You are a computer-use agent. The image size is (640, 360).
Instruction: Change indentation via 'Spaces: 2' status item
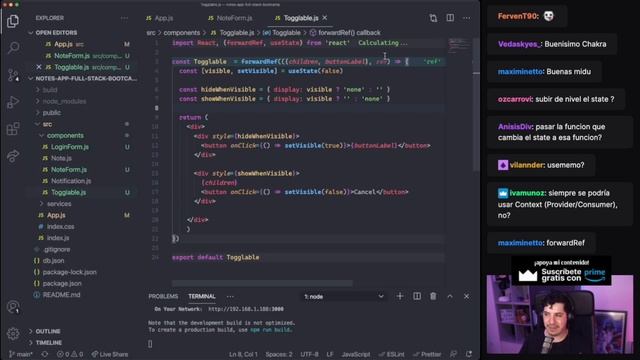279,354
